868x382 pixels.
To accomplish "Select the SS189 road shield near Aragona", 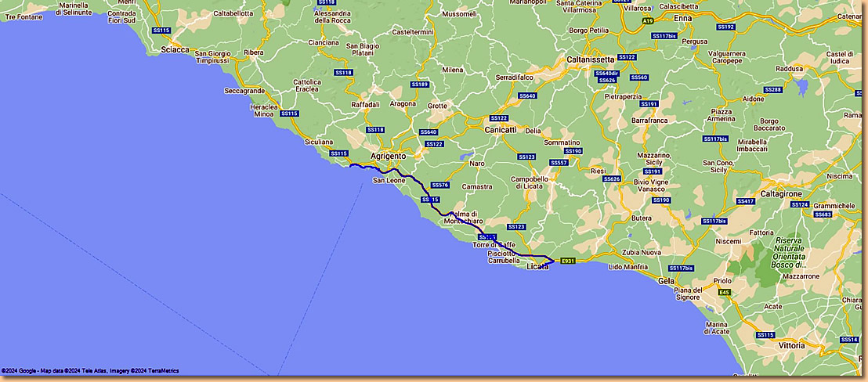I will coord(420,85).
